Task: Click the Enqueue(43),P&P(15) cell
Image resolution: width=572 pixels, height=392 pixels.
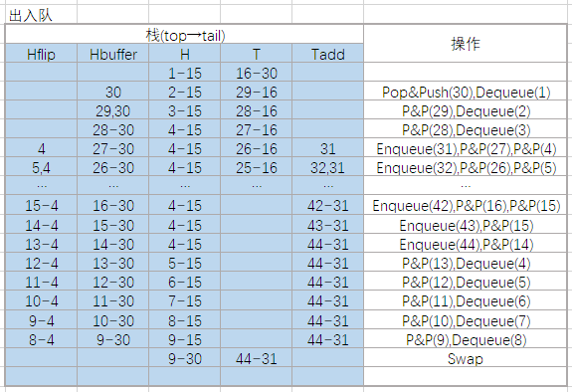Action: tap(466, 225)
